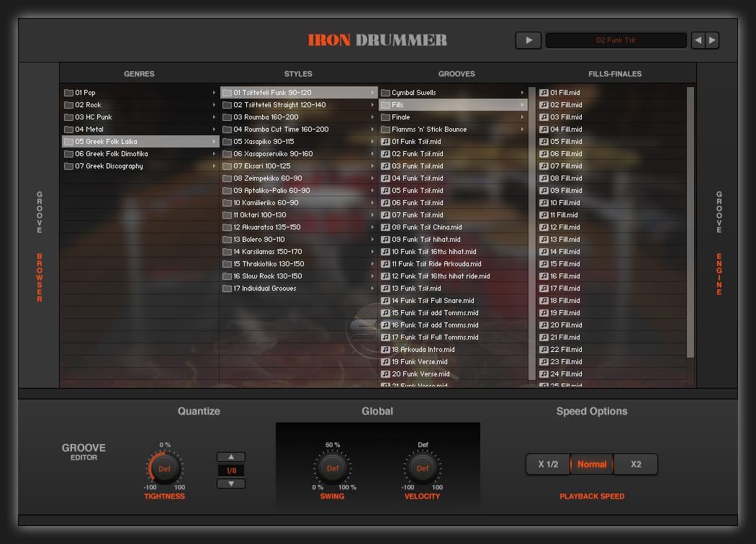Click the folder icon of 02 Rock
756x544 pixels.
point(69,105)
